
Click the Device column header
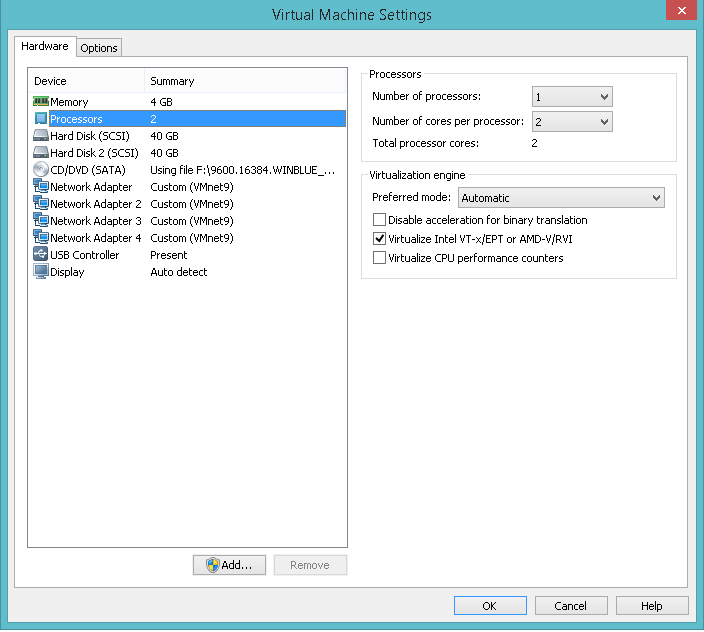coord(86,81)
